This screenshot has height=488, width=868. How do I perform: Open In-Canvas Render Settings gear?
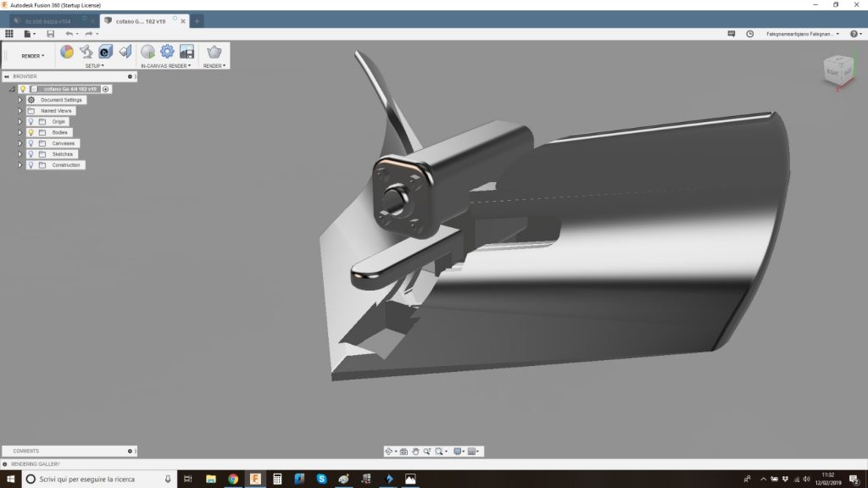point(167,52)
